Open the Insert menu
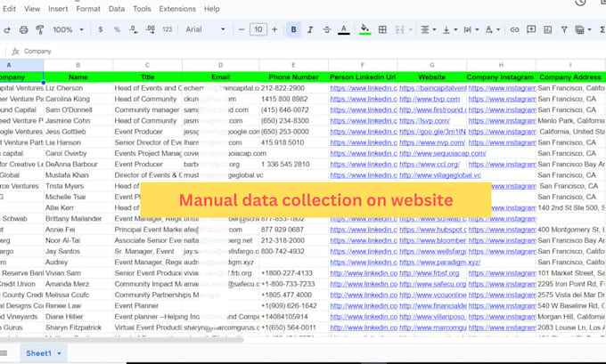Image resolution: width=606 pixels, height=364 pixels. pos(58,9)
